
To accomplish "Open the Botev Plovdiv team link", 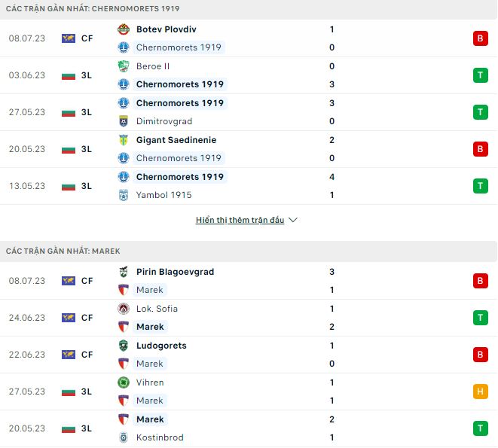I will point(167,29).
